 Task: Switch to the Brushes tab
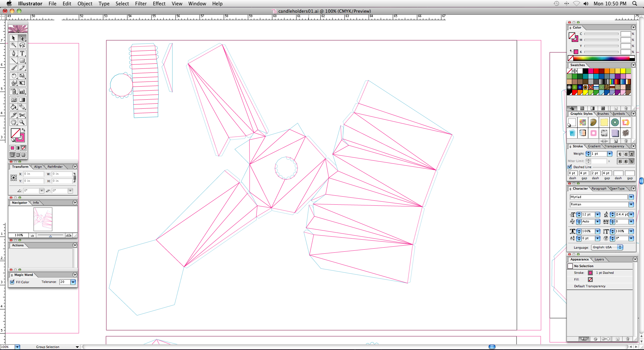pyautogui.click(x=603, y=114)
